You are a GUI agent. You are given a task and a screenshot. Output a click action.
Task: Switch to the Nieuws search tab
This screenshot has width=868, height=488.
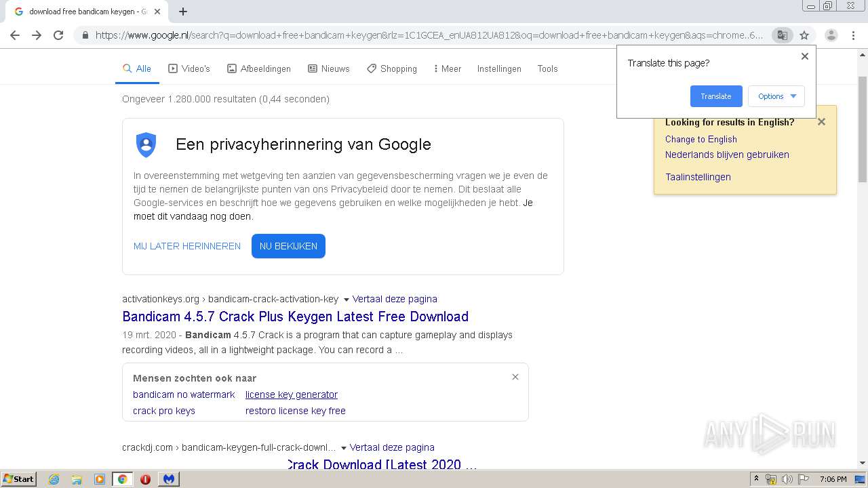329,68
